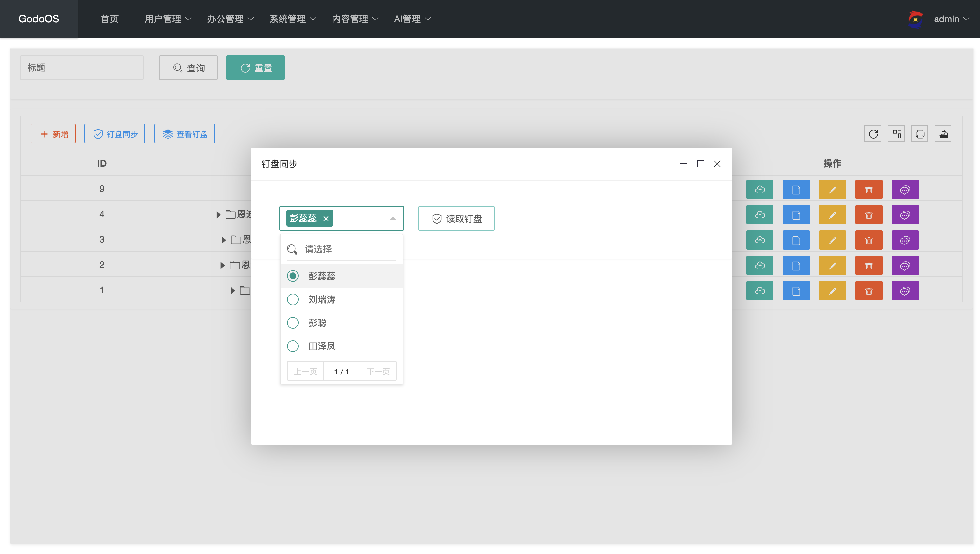Delete row ID 2 with the red trash icon
This screenshot has width=980, height=554.
click(869, 265)
